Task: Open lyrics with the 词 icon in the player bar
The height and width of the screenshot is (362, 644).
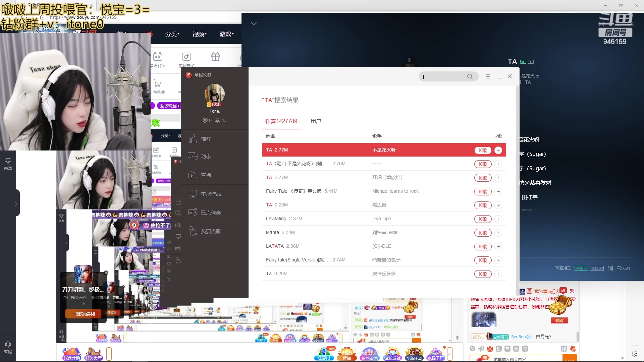Action: (610, 268)
